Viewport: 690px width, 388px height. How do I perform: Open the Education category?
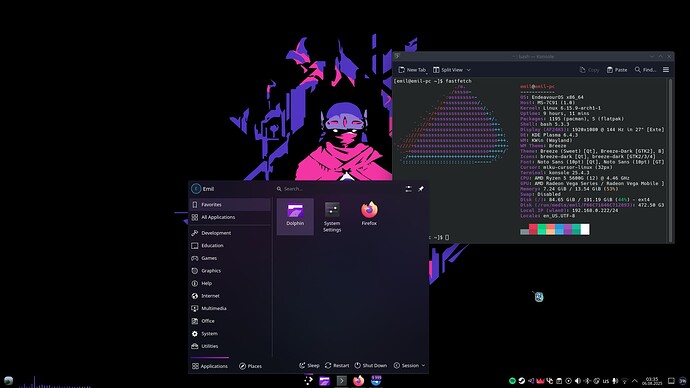(230, 245)
